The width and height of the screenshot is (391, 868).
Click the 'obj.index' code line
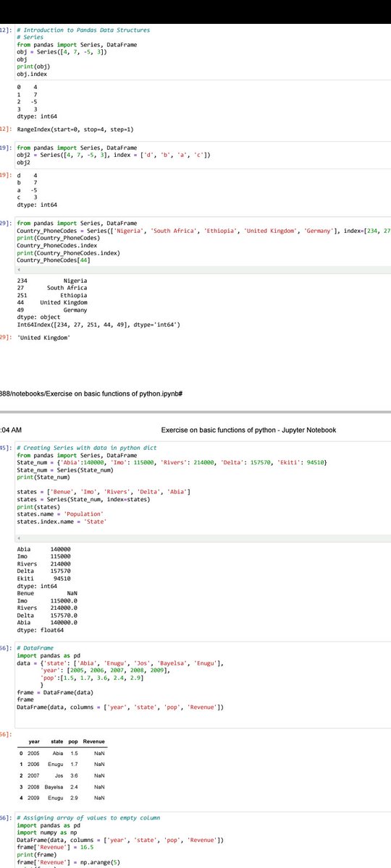tap(31, 75)
